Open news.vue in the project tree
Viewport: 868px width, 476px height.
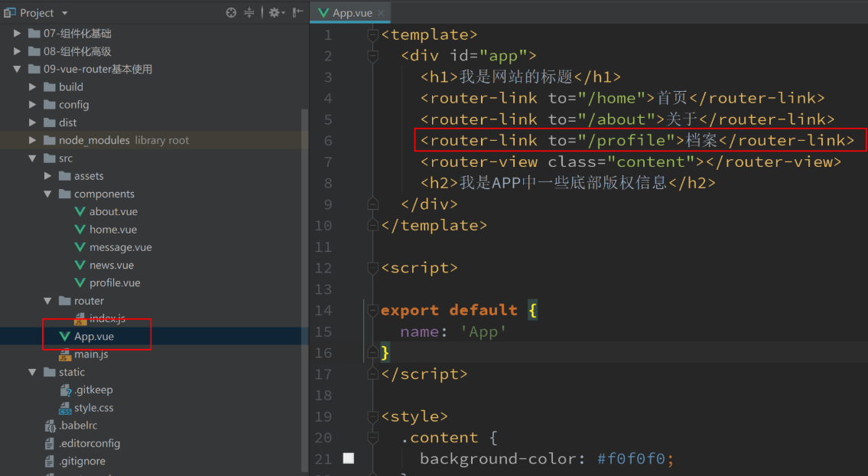(x=111, y=265)
